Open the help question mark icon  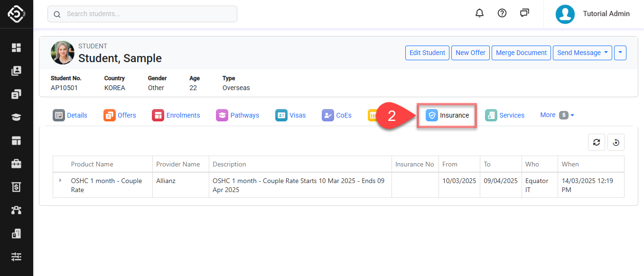click(502, 13)
